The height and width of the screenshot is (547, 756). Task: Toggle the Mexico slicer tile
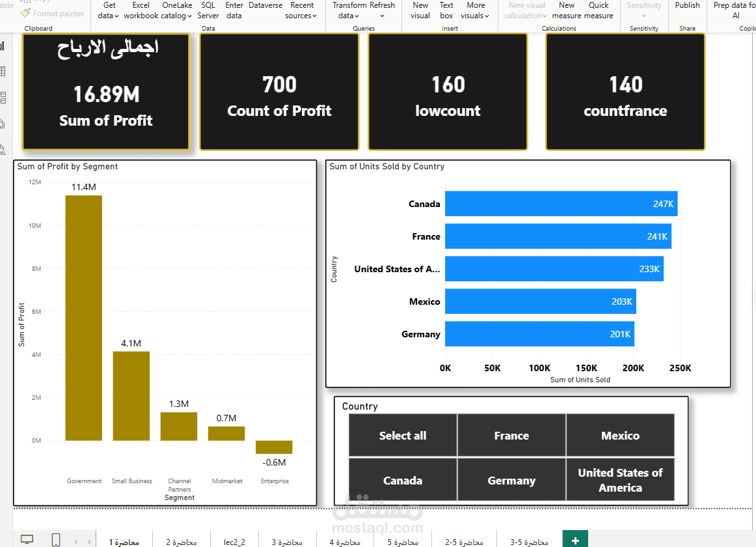[620, 436]
